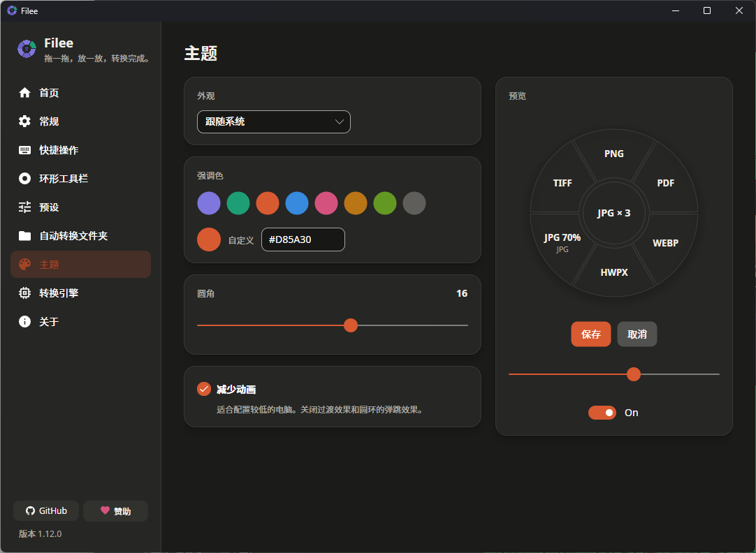756x553 pixels.
Task: Click the home icon beside 首页
Action: [24, 92]
